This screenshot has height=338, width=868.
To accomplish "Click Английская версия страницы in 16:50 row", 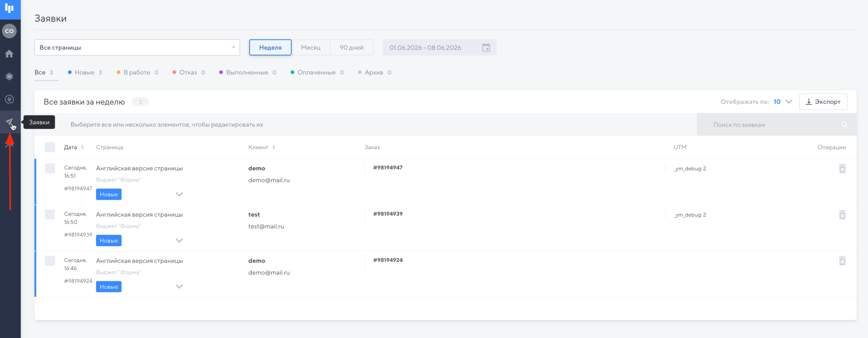I will pos(139,215).
